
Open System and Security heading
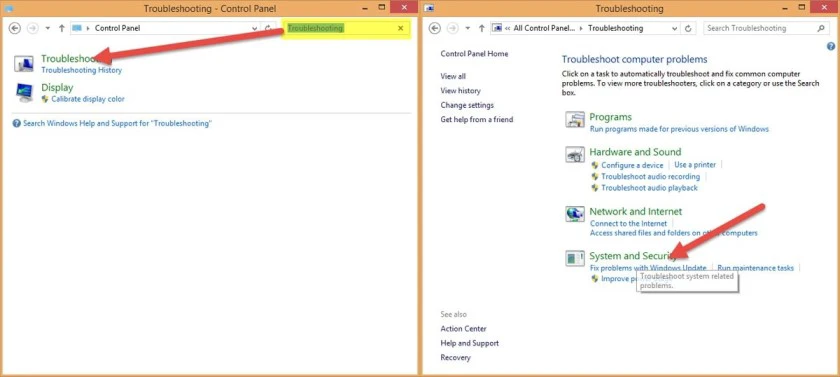pos(634,256)
